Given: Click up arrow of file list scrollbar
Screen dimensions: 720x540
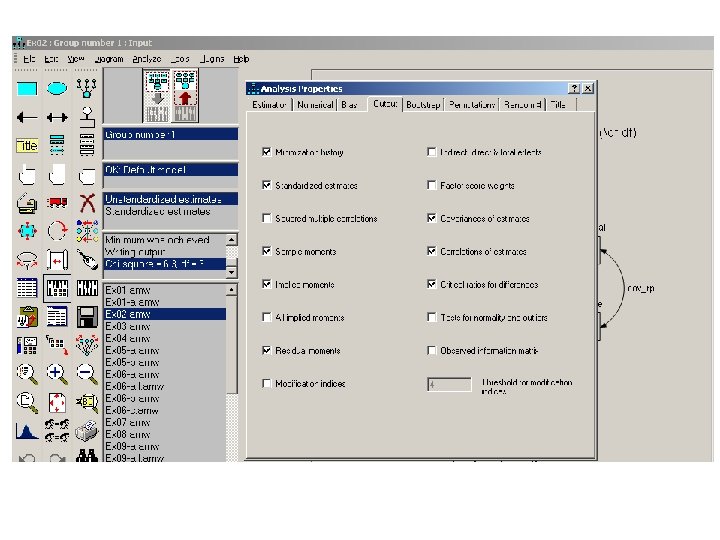Looking at the screenshot, I should click(231, 290).
